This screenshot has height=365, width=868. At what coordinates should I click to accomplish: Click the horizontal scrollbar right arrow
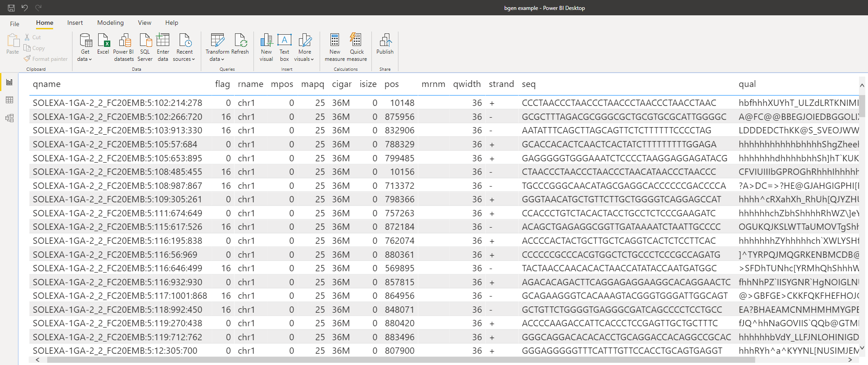850,360
